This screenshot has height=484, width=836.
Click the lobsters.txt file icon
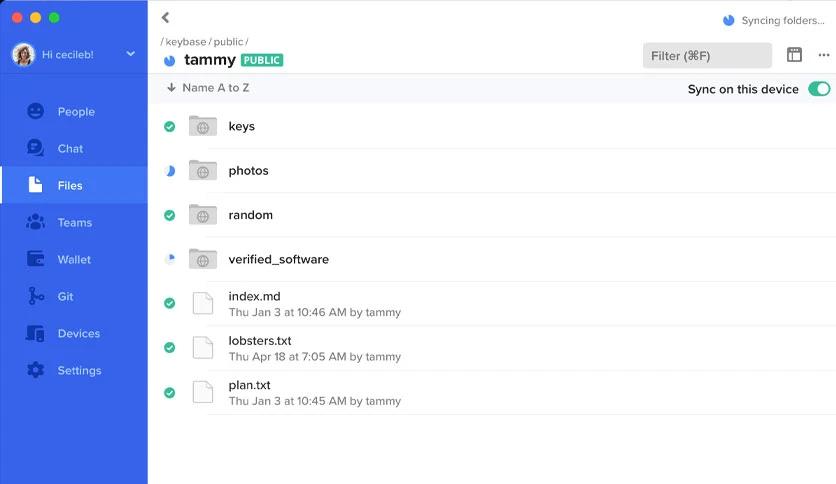pyautogui.click(x=203, y=348)
